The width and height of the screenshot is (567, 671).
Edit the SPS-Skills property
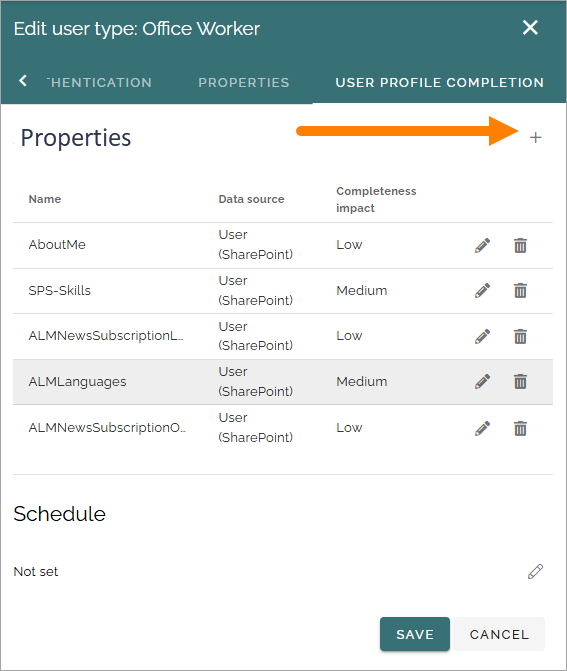(x=482, y=291)
